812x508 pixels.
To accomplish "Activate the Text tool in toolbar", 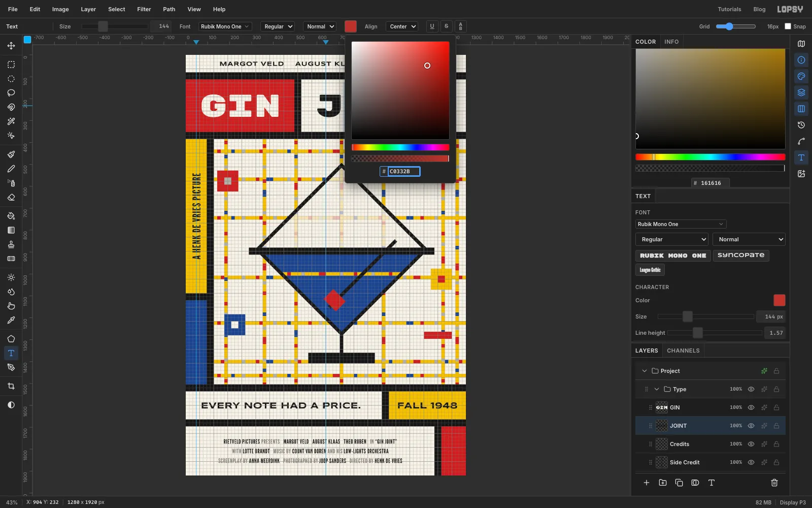I will 11,353.
